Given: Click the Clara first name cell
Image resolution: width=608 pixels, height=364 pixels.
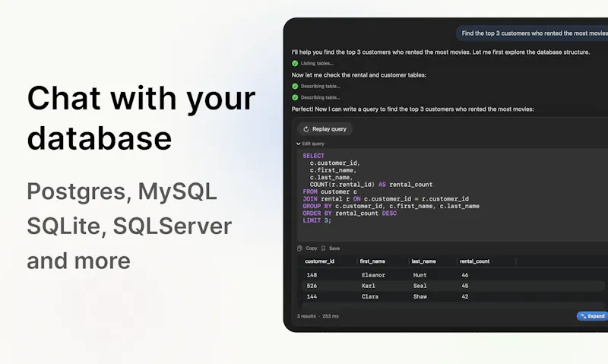Looking at the screenshot, I should [x=370, y=296].
